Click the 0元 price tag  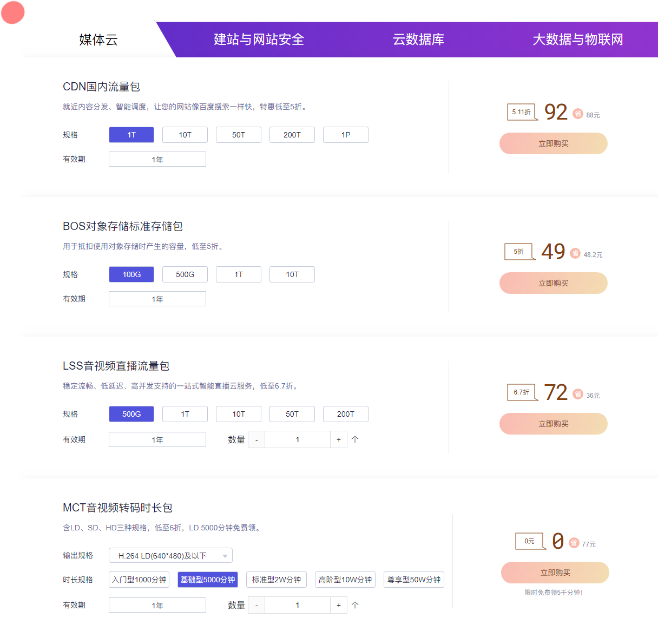[530, 541]
